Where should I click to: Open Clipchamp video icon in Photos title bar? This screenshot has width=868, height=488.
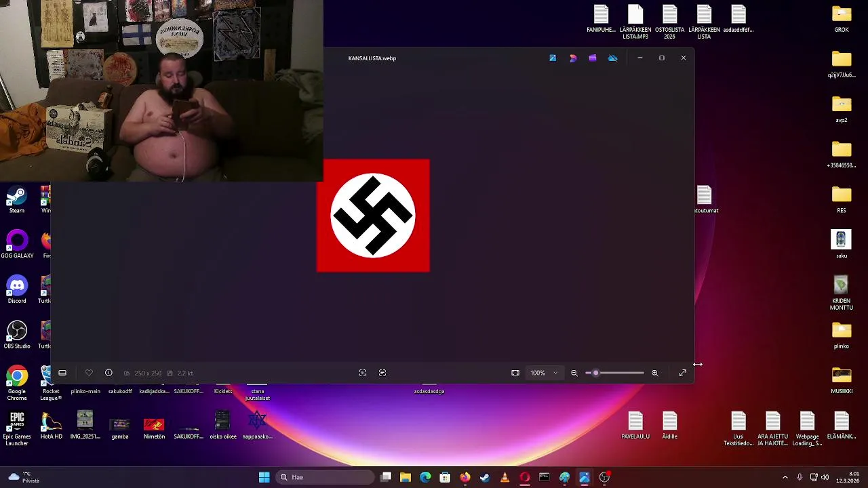(593, 58)
